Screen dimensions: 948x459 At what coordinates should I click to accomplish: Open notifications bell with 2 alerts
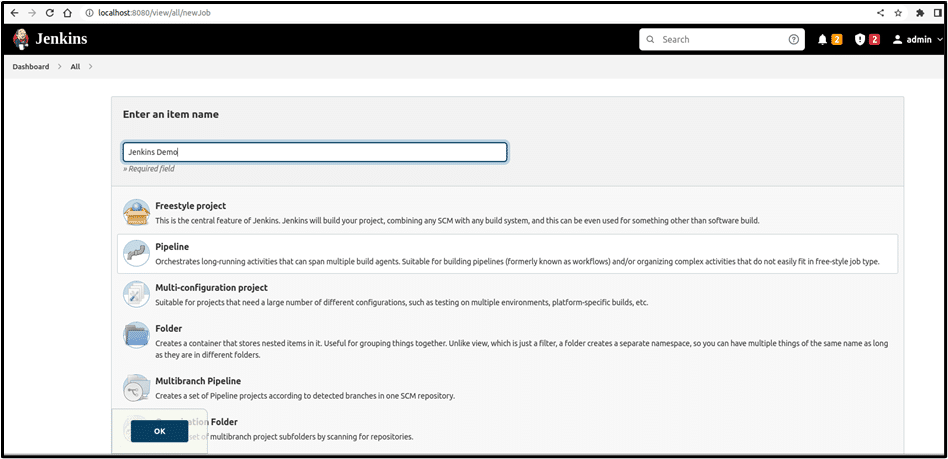(x=822, y=39)
